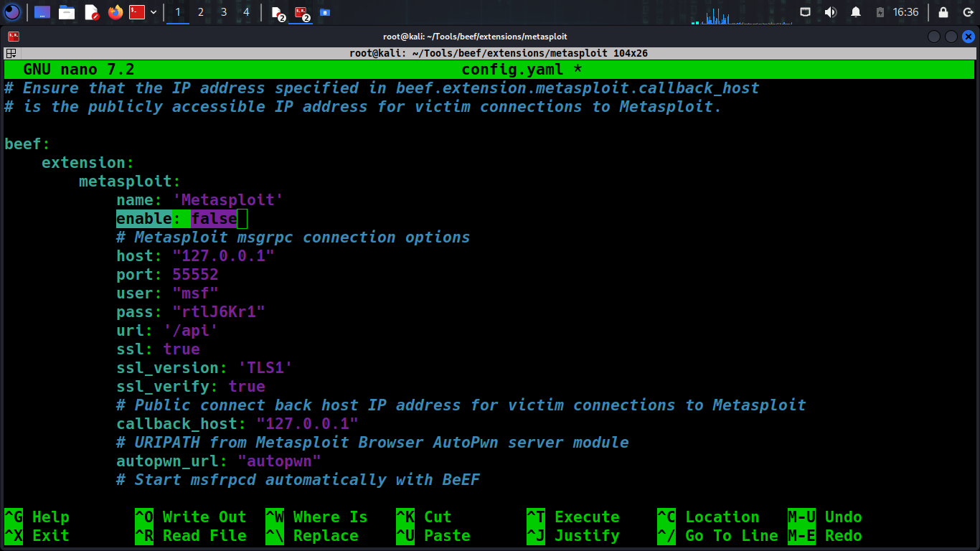Viewport: 980px width, 551px height.
Task: Open the volume control icon
Action: 831,12
